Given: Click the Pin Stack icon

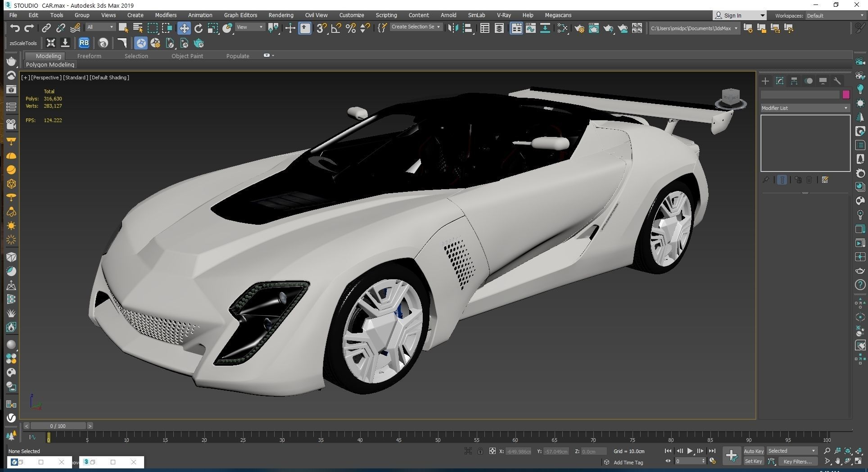Looking at the screenshot, I should pyautogui.click(x=766, y=180).
